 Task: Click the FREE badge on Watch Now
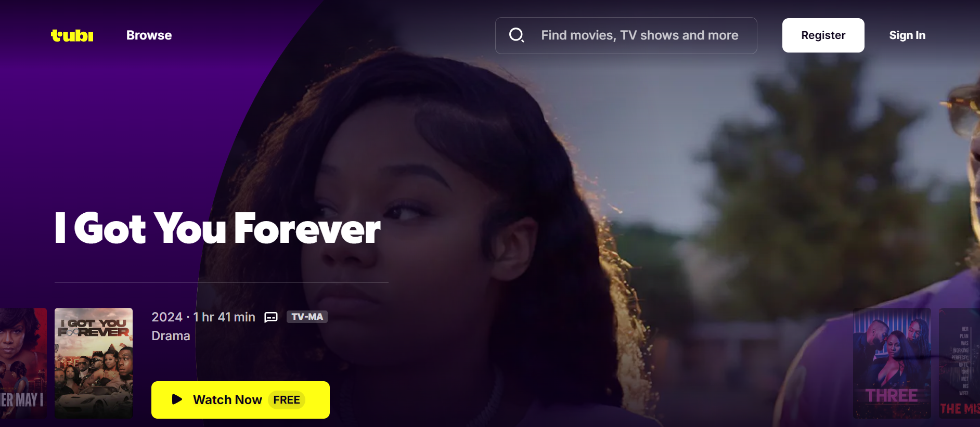click(287, 400)
